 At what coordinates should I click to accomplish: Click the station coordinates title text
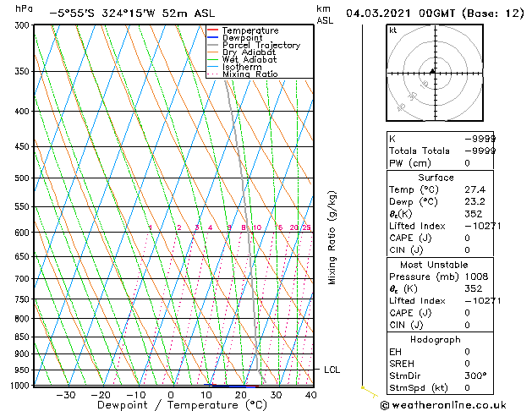[132, 14]
